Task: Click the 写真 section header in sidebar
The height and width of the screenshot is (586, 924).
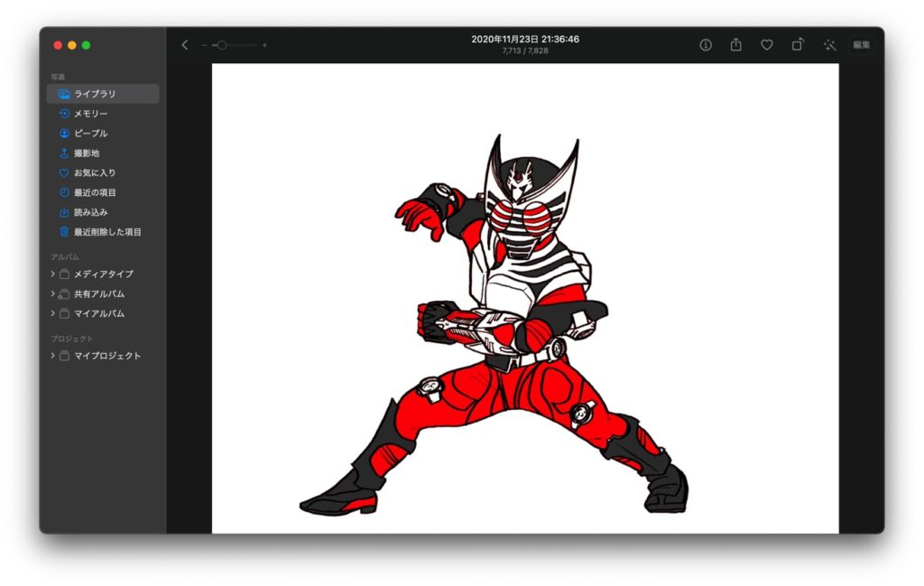Action: click(58, 78)
